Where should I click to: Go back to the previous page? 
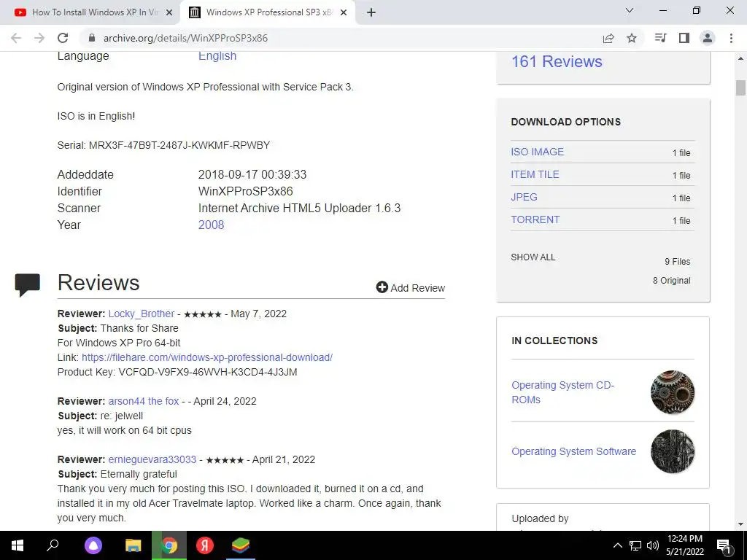16,38
